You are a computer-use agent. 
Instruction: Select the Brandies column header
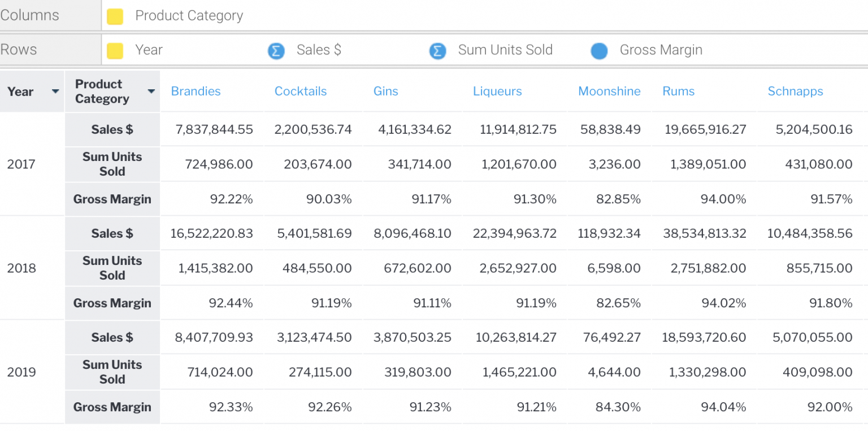[196, 92]
